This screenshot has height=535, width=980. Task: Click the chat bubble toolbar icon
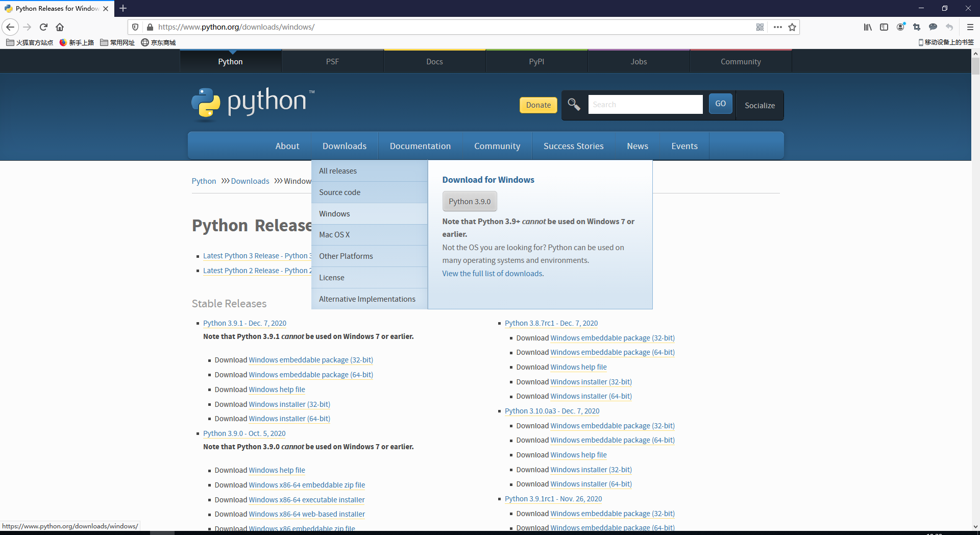coord(933,27)
